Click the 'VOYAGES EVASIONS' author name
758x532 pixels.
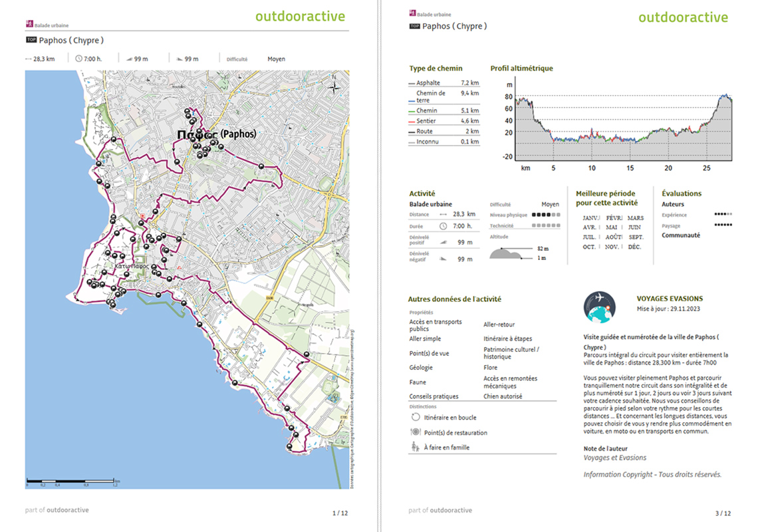(670, 299)
